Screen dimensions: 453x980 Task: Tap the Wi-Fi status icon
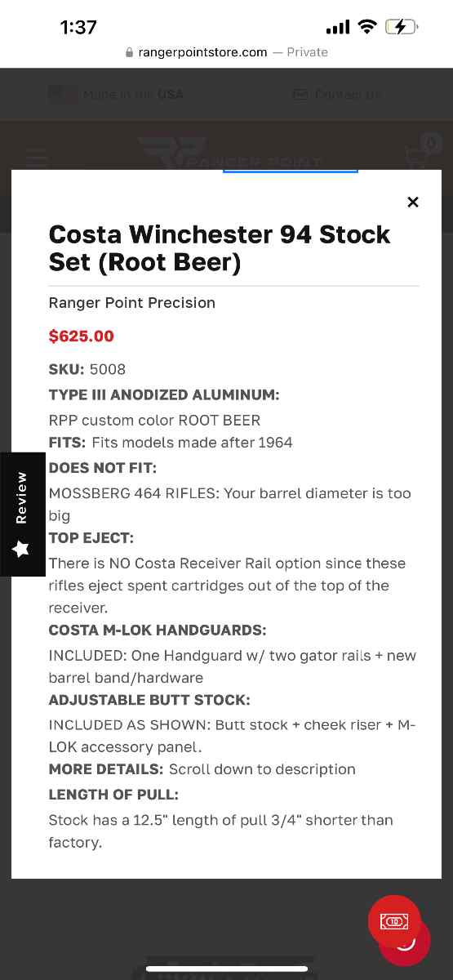coord(366,27)
